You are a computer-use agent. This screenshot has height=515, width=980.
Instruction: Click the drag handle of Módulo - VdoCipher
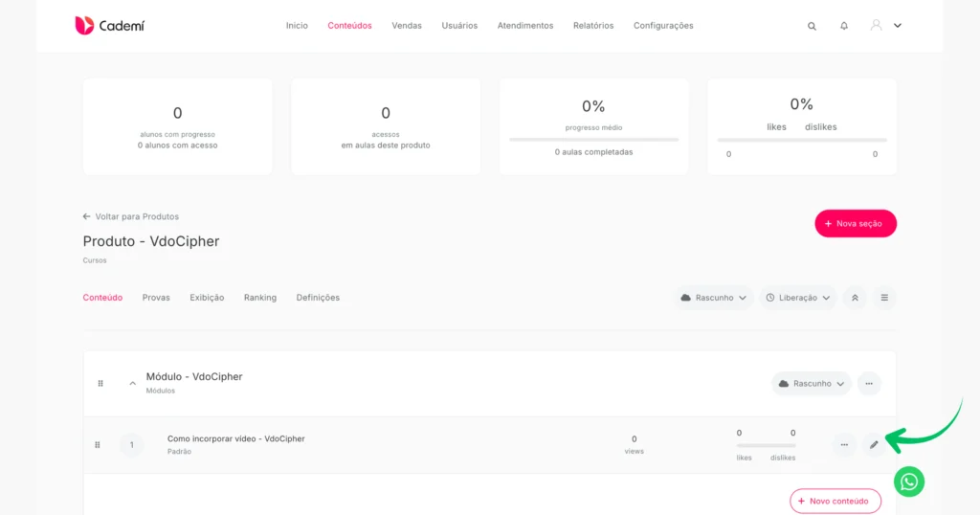[100, 383]
